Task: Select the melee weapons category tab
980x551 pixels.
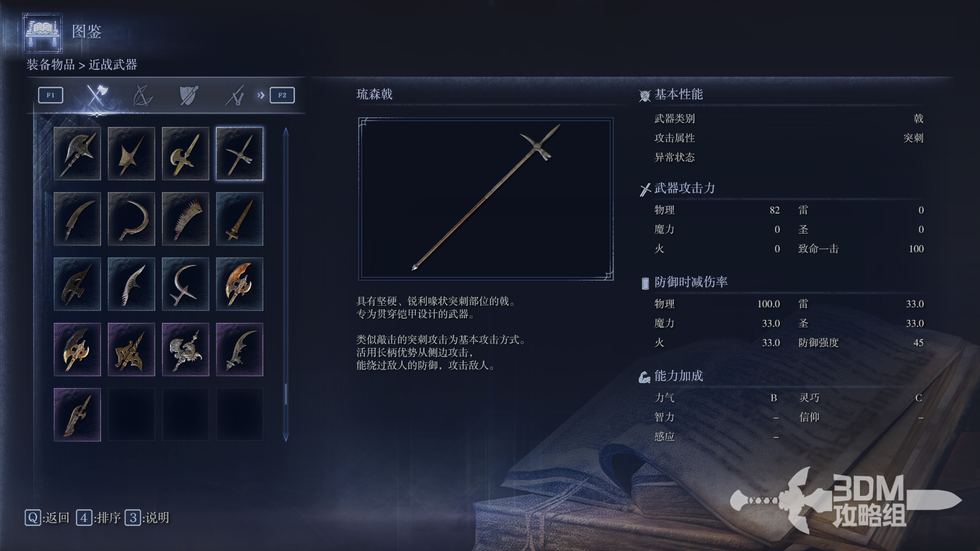Action: [x=96, y=95]
